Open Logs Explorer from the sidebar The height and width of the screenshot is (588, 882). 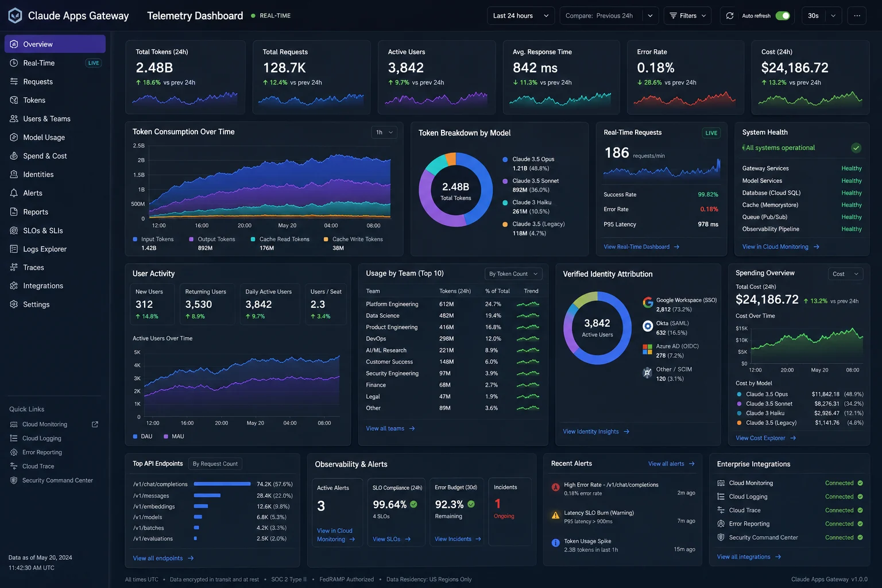55,249
